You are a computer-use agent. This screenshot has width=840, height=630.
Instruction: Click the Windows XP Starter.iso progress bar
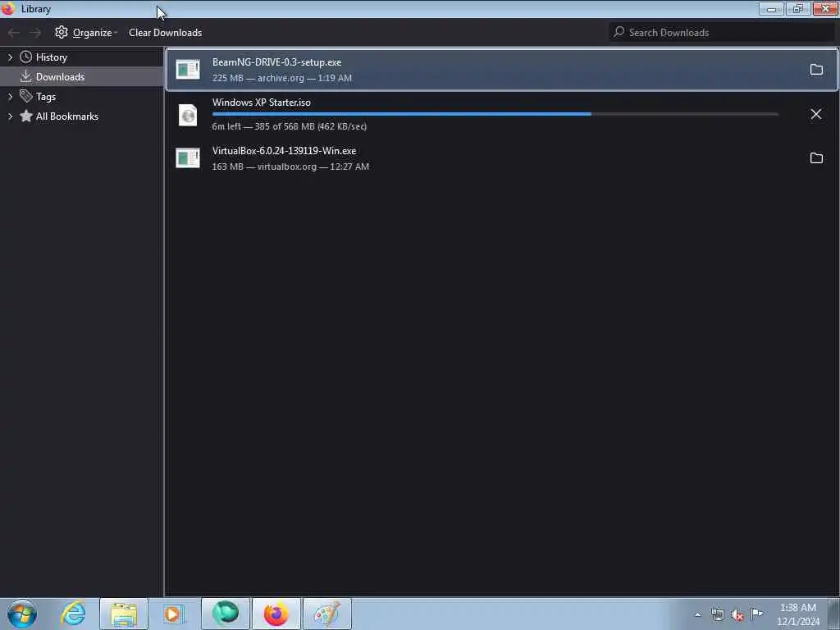pyautogui.click(x=495, y=114)
